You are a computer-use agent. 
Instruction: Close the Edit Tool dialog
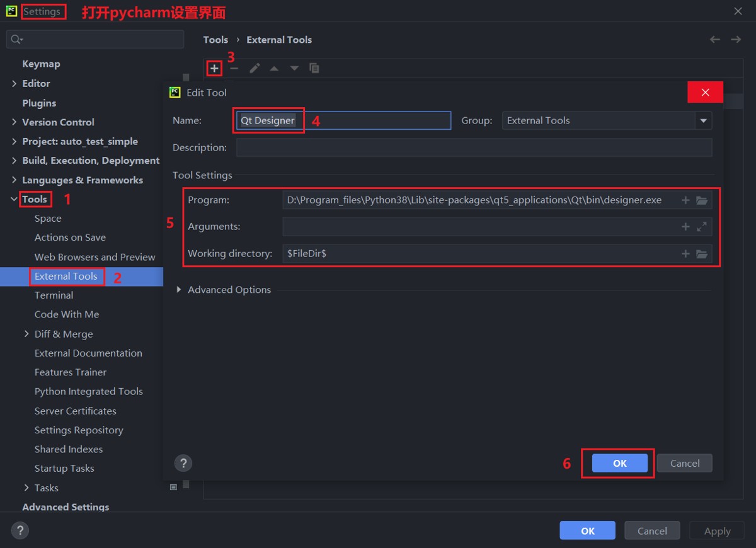(706, 92)
